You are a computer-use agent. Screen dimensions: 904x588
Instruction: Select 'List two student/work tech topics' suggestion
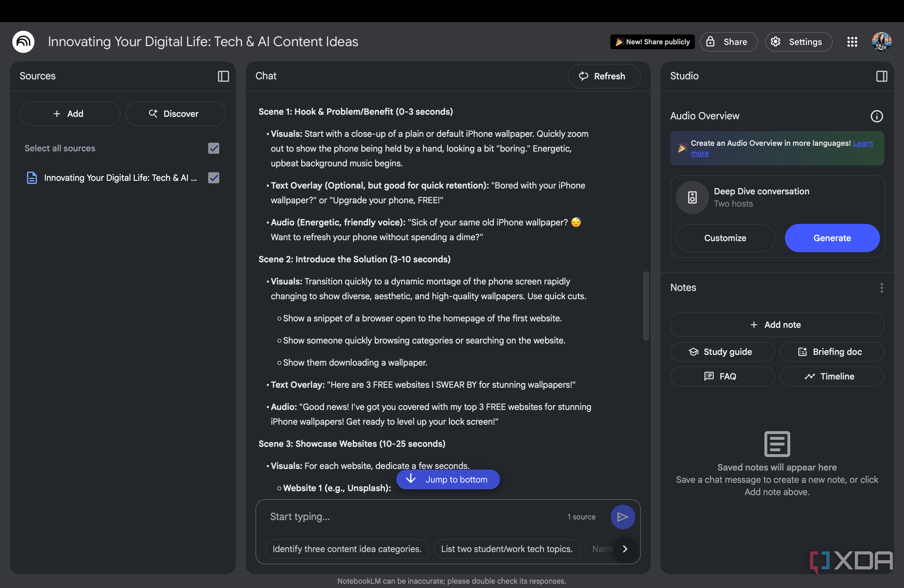507,549
